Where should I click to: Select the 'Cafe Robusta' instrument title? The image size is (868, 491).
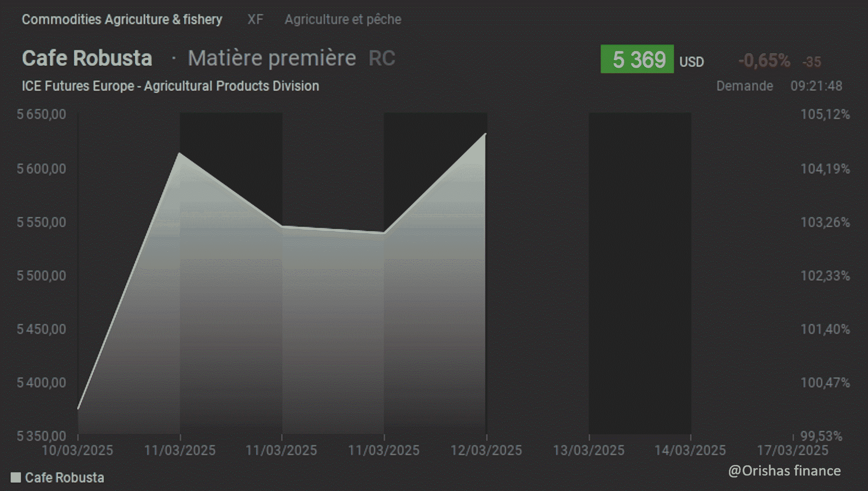click(x=87, y=58)
